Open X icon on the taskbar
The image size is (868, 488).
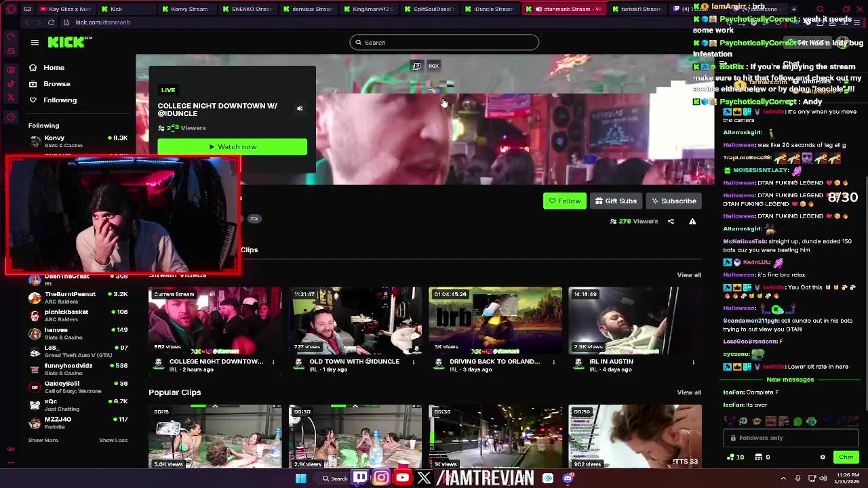(x=424, y=478)
